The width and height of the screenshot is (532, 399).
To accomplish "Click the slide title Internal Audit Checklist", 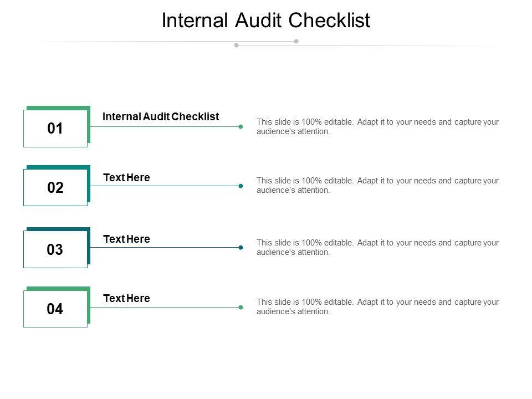I will 266,21.
